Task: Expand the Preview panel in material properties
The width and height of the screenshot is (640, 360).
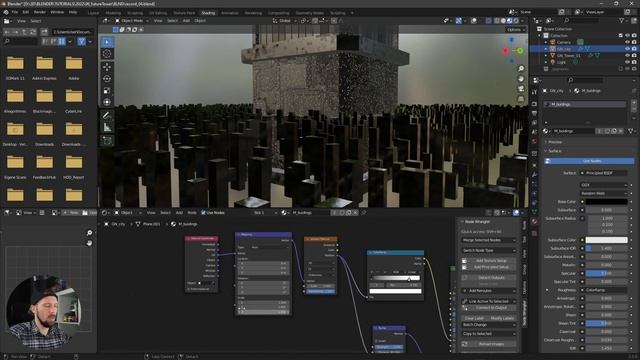Action: 555,142
